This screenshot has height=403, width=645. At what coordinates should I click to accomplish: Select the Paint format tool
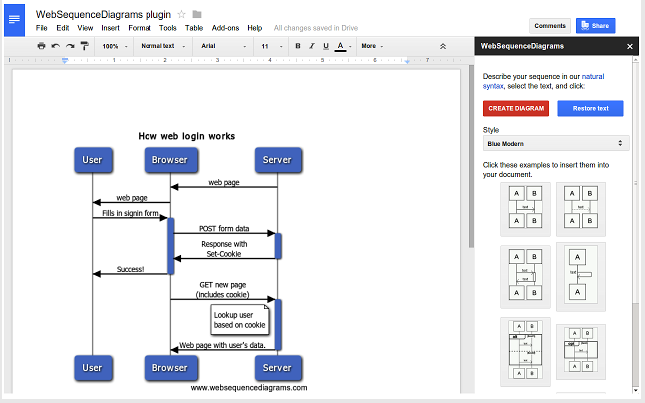coord(84,46)
